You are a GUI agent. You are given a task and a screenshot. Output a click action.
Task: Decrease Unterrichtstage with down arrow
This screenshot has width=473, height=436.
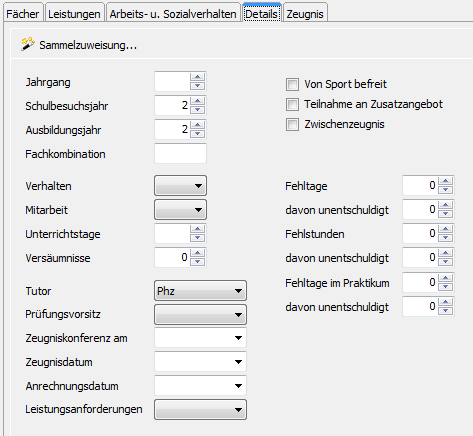[x=197, y=238]
